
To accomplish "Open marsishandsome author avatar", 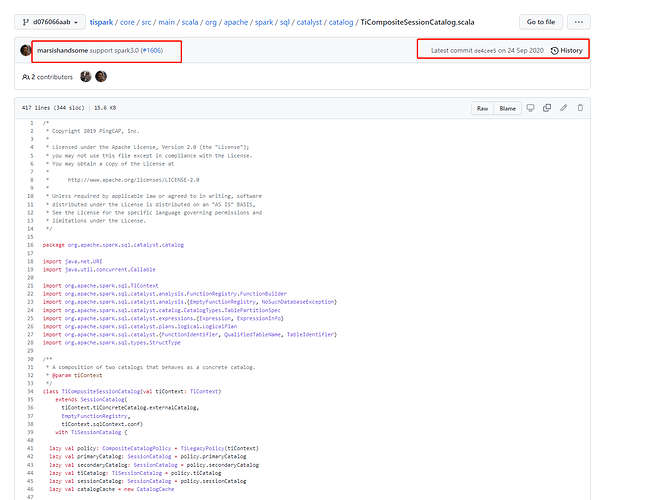I will click(x=26, y=50).
